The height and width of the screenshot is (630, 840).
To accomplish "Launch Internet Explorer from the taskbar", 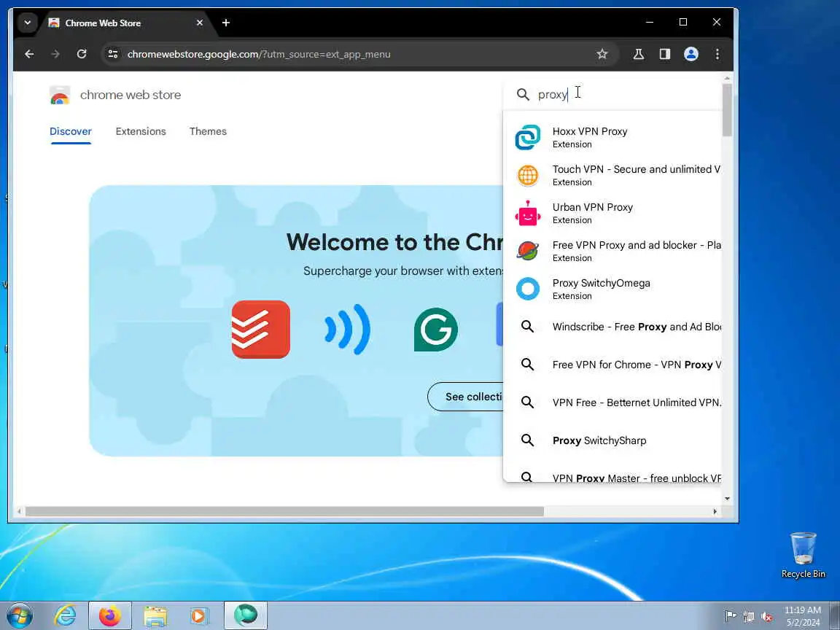I will (65, 616).
